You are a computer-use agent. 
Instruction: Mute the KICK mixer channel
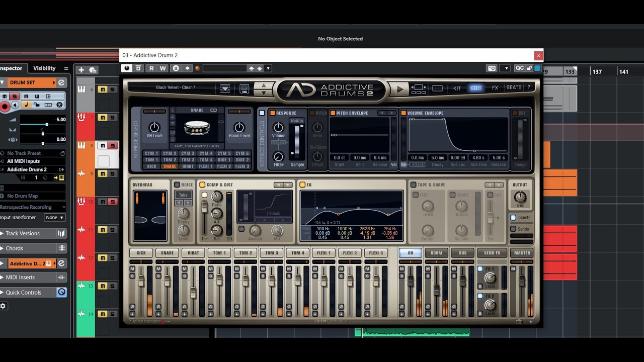point(132,269)
